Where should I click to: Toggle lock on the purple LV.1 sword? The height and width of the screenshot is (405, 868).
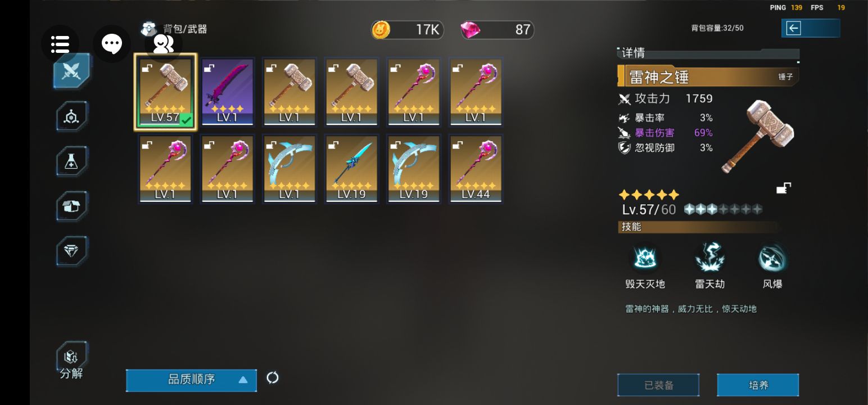point(209,69)
